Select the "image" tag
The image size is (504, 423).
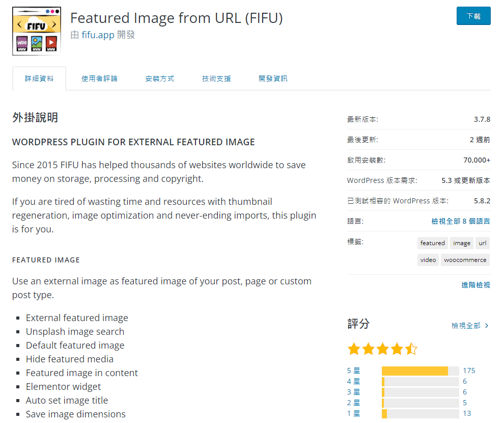tap(461, 243)
